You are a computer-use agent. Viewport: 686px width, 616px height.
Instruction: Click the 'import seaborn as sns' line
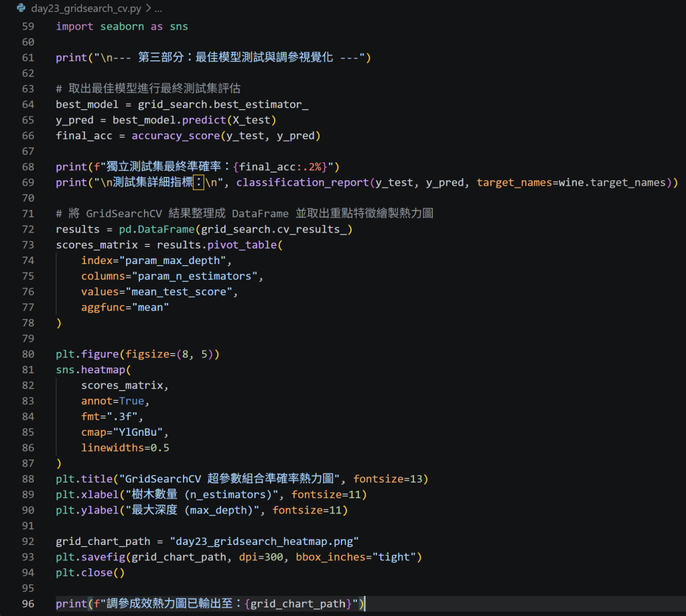(122, 27)
